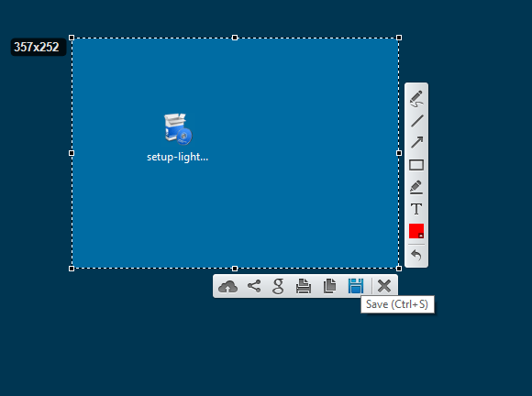Save the screenshot with floppy icon
Viewport: 532px width, 396px height.
pyautogui.click(x=356, y=286)
